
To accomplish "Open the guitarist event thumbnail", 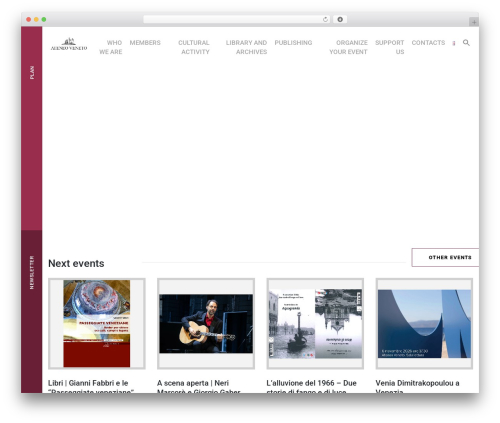I will click(206, 324).
